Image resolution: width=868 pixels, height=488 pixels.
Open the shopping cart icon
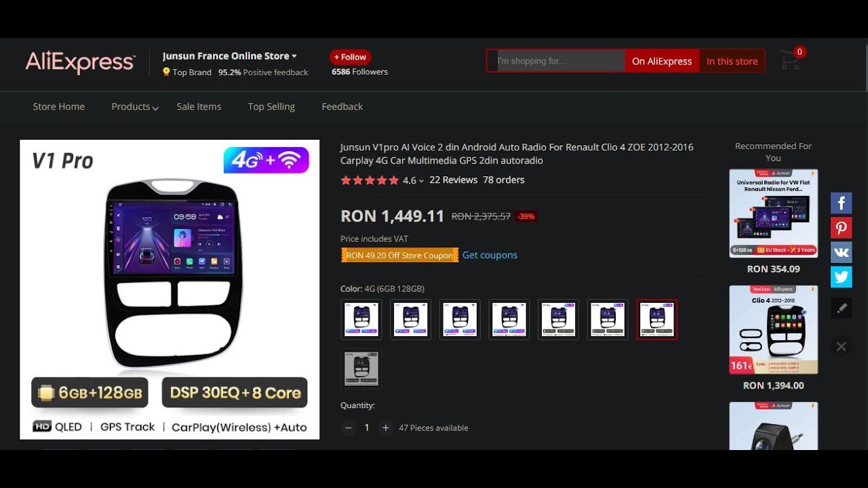coord(790,60)
